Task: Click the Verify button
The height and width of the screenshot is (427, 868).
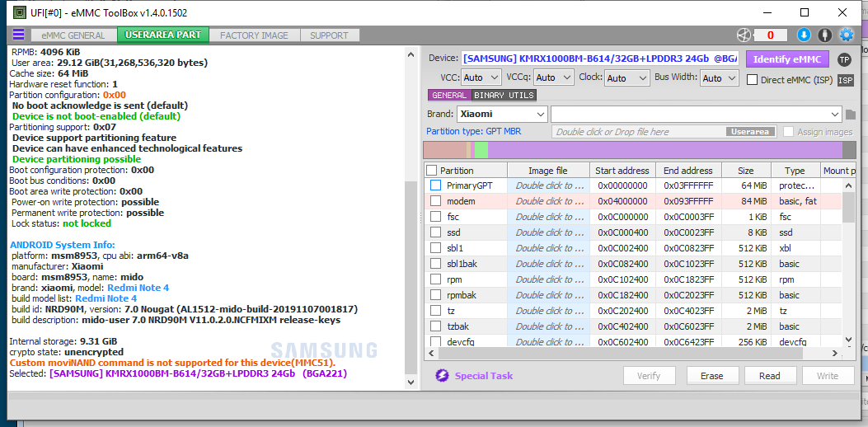Action: (x=649, y=376)
